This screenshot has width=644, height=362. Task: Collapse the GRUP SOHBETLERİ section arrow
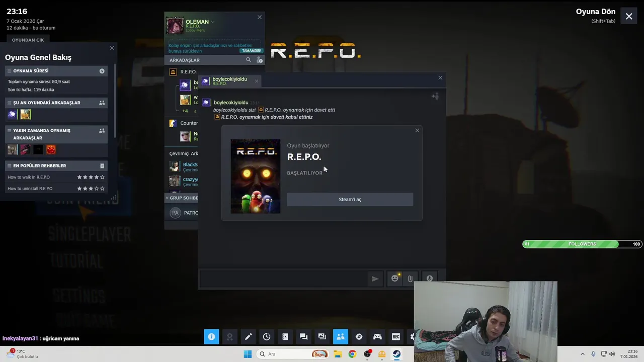[x=167, y=198]
